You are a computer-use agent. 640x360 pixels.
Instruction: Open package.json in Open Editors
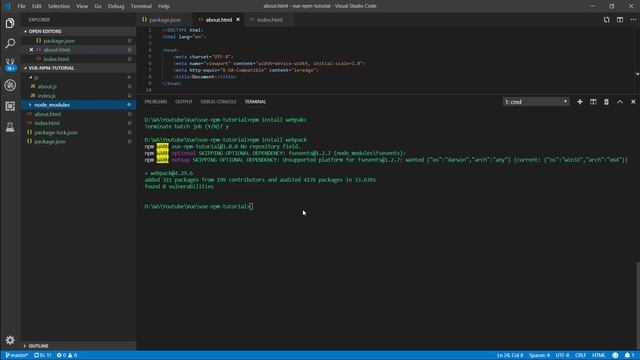59,41
